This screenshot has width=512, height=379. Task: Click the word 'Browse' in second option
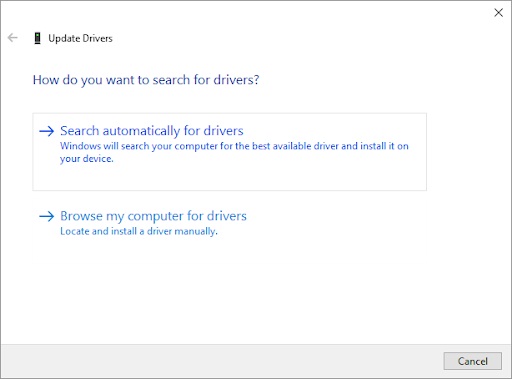[x=81, y=216]
